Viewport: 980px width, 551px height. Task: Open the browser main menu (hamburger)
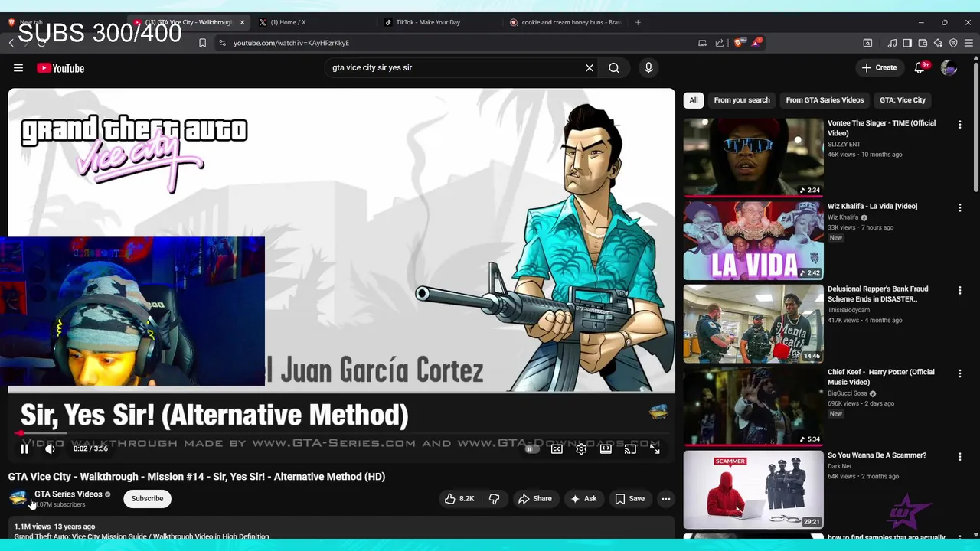[969, 43]
